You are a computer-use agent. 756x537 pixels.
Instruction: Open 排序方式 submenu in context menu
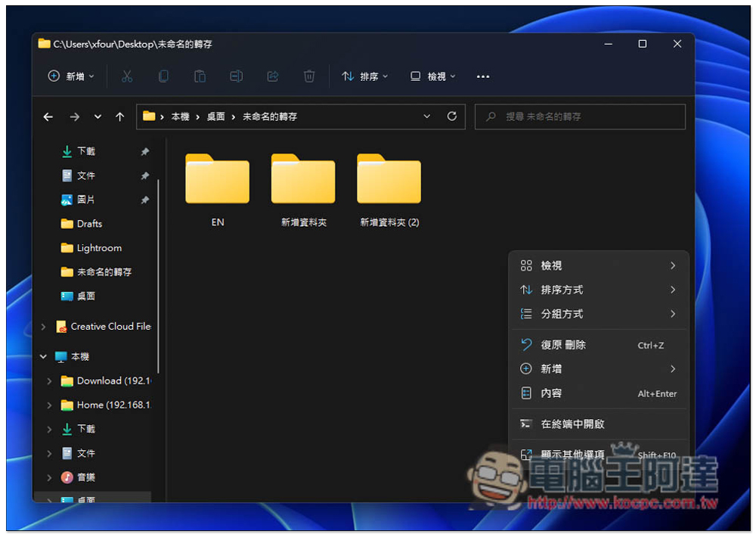pyautogui.click(x=562, y=290)
